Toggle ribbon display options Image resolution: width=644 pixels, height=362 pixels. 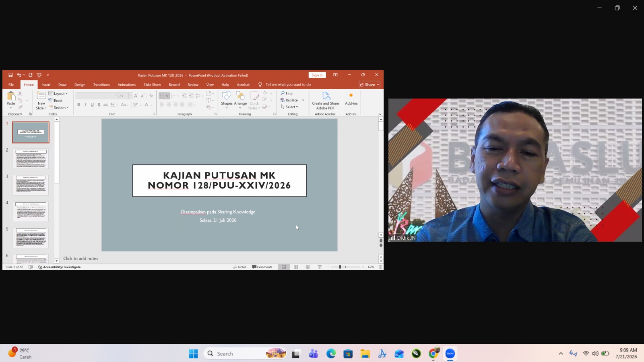pos(335,75)
